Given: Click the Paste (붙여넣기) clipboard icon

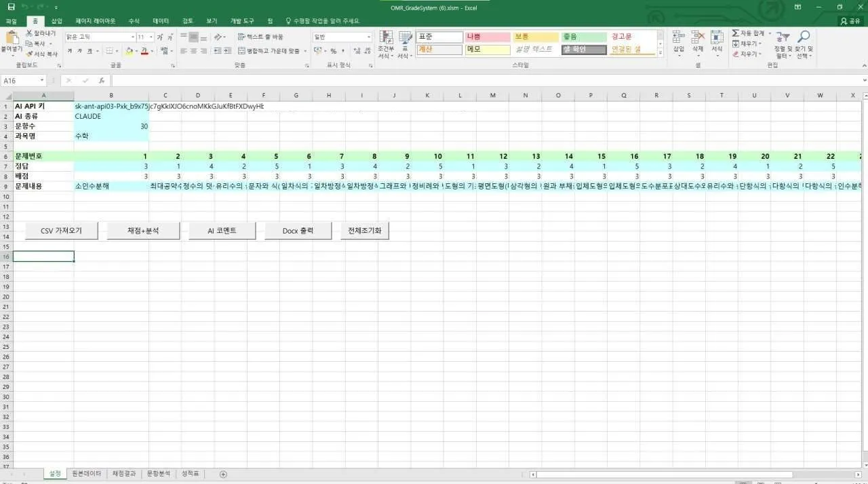Looking at the screenshot, I should coord(12,39).
